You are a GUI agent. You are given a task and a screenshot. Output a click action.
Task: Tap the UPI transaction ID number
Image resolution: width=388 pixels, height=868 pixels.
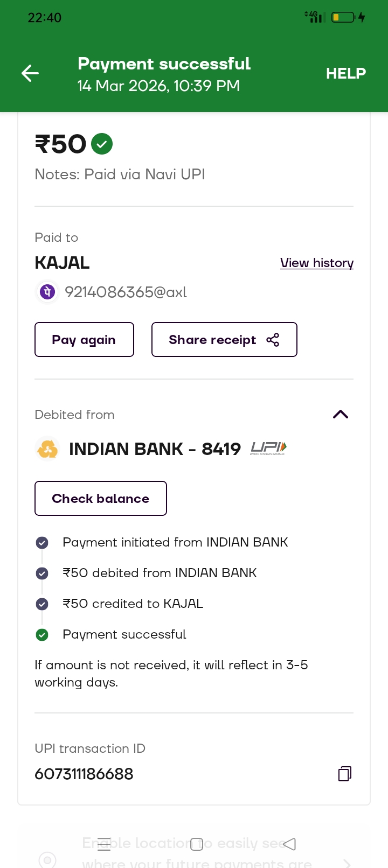(84, 774)
